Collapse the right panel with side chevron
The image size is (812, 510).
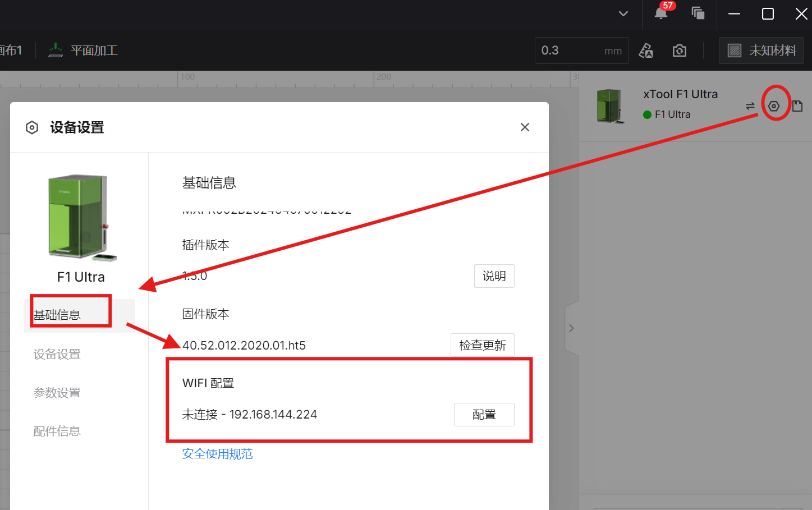(x=571, y=328)
